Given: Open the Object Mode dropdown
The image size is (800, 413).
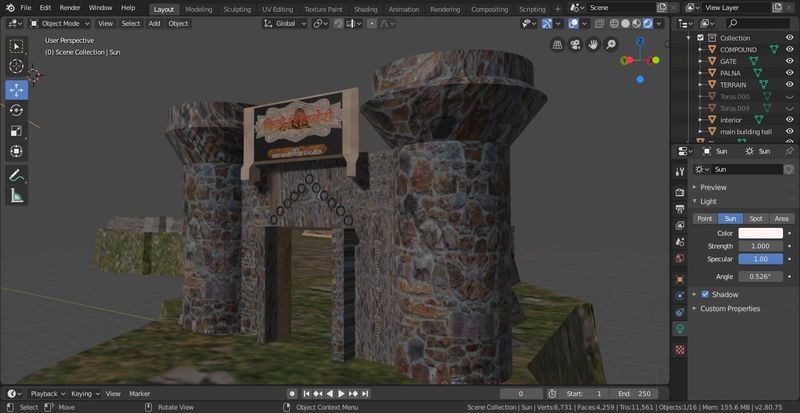Looking at the screenshot, I should pos(61,23).
